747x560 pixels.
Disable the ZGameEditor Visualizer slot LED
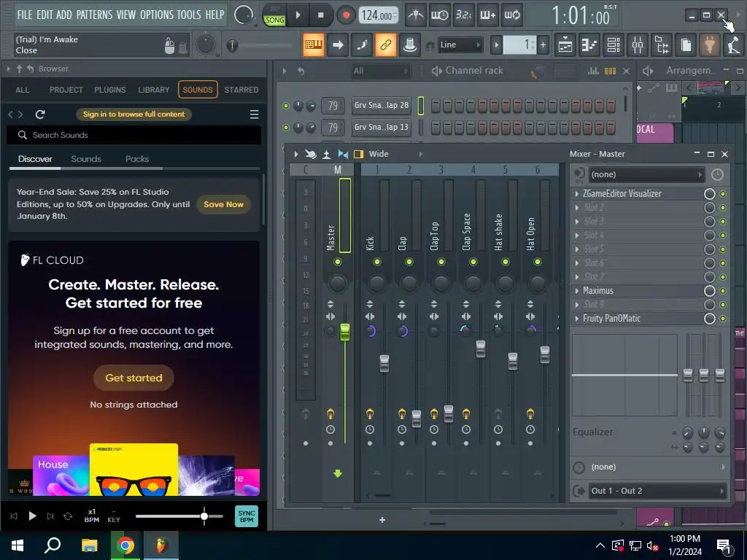(723, 194)
